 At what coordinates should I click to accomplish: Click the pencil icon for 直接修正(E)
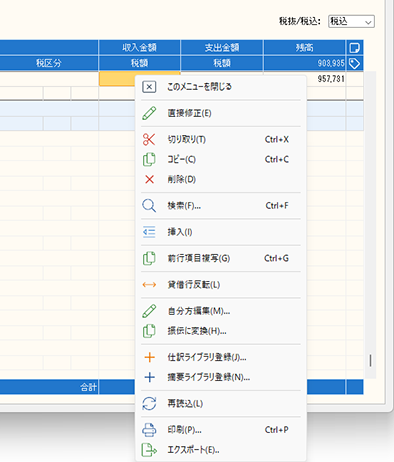tap(149, 113)
